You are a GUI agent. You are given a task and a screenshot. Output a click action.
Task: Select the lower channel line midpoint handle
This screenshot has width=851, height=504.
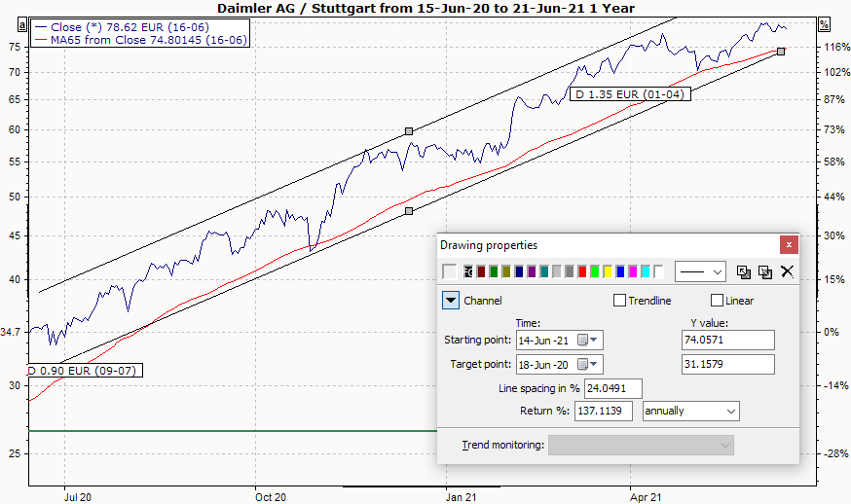(x=409, y=211)
